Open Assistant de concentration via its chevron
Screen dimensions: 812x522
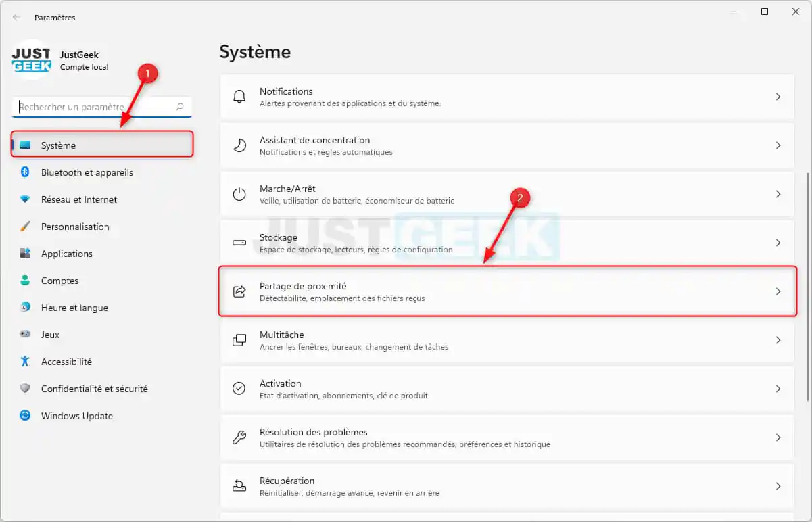click(x=778, y=145)
